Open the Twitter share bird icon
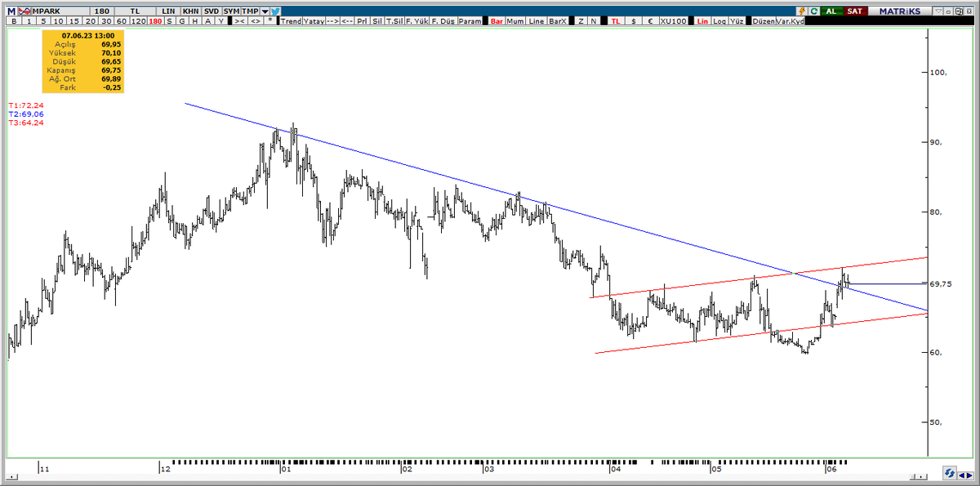Screen dimensions: 980x486 [x=276, y=11]
